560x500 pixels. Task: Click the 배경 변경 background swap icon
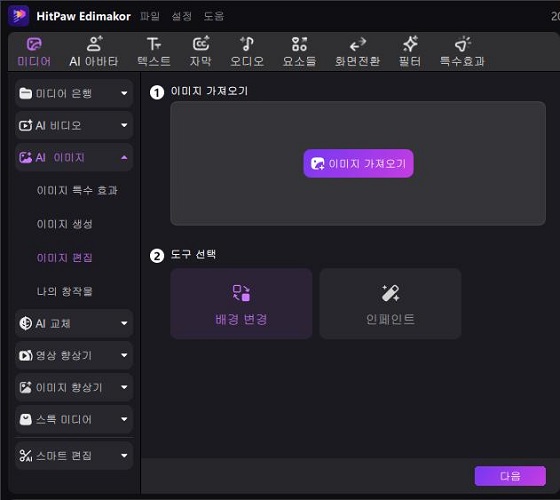241,293
